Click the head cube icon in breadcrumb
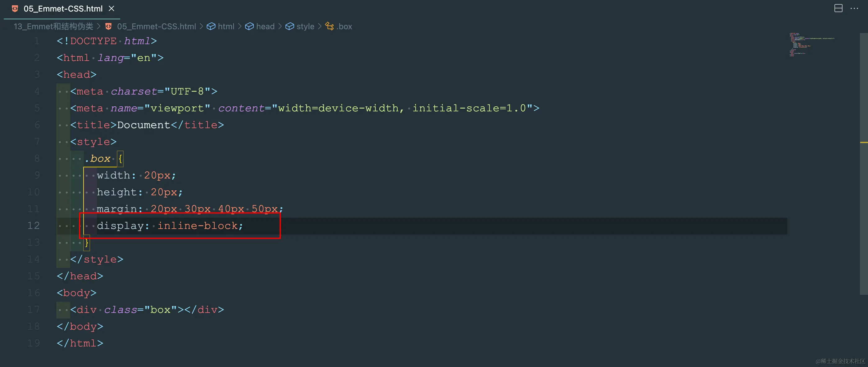Viewport: 868px width, 367px height. click(x=249, y=26)
